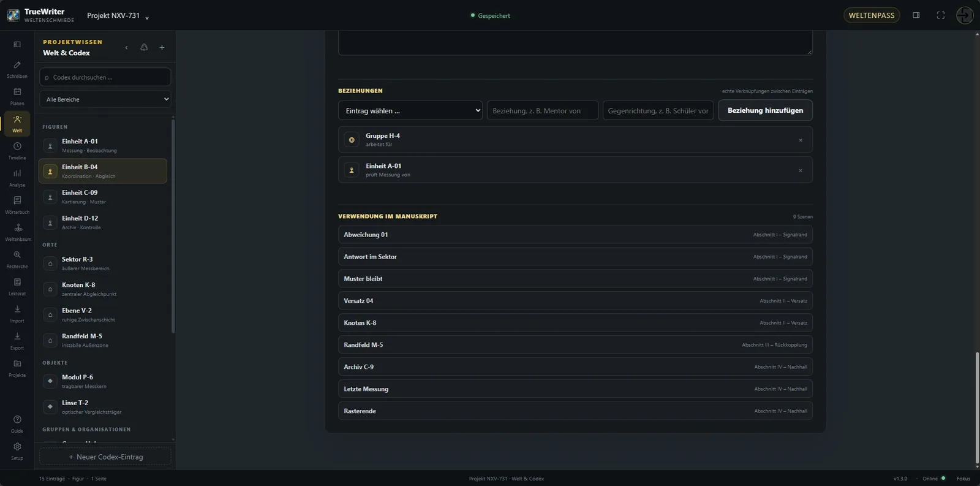Open the Eintrag wählen dropdown
This screenshot has width=980, height=486.
click(x=410, y=110)
